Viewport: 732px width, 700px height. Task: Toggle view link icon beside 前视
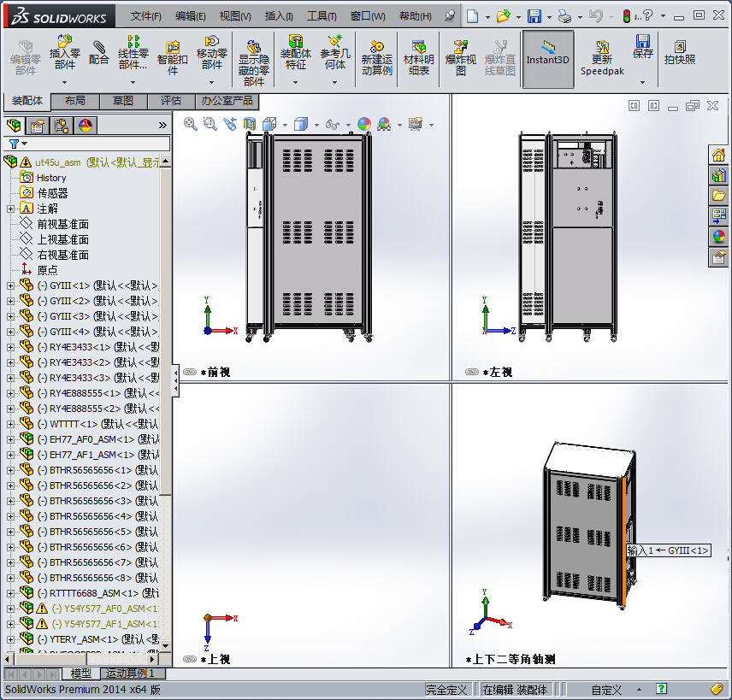coord(189,372)
